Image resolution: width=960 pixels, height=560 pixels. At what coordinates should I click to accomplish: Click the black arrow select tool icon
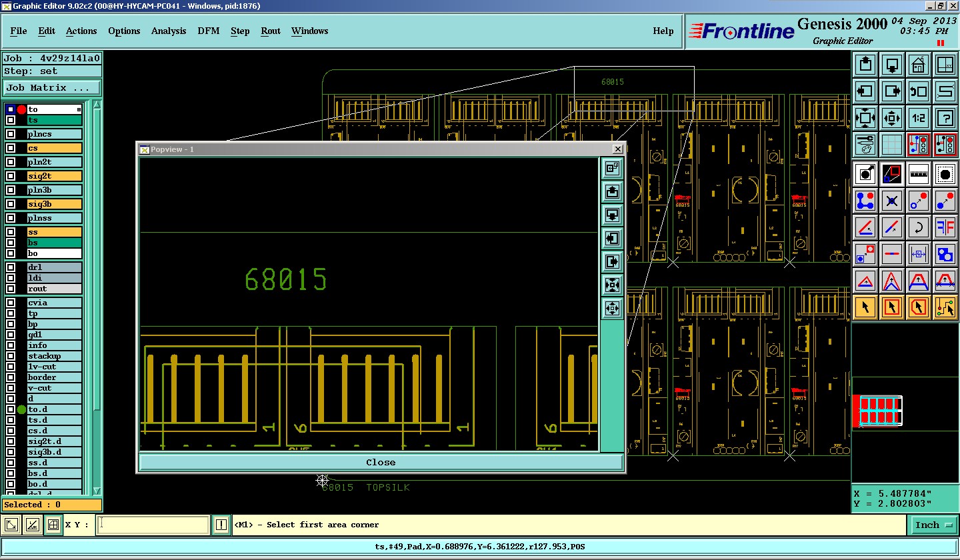point(865,307)
